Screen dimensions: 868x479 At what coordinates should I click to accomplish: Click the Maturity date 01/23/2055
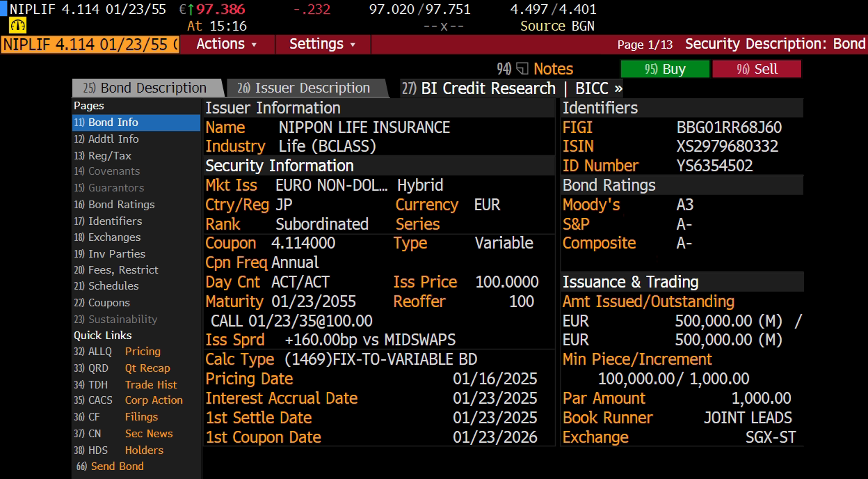[x=314, y=301]
